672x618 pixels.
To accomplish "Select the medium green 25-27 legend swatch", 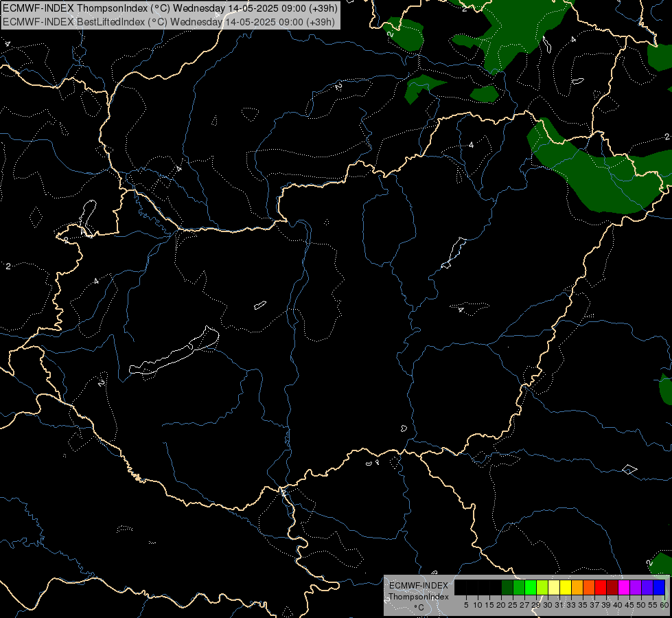I will point(519,588).
